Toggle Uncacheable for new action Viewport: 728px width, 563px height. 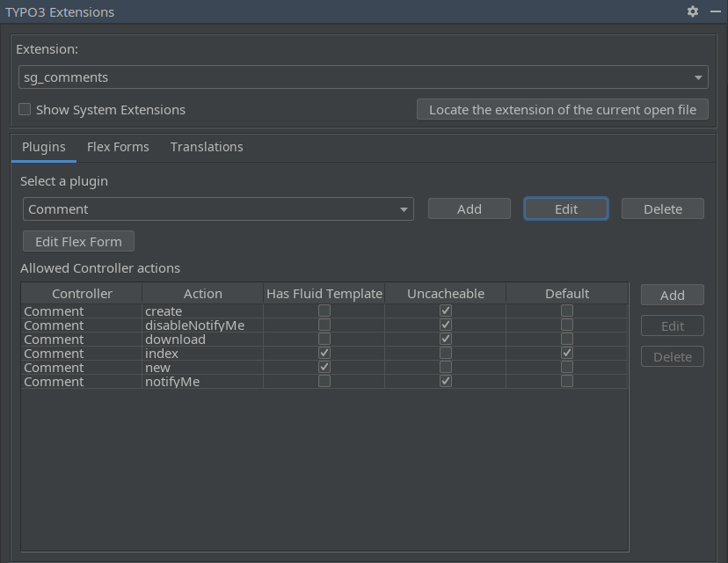click(446, 367)
